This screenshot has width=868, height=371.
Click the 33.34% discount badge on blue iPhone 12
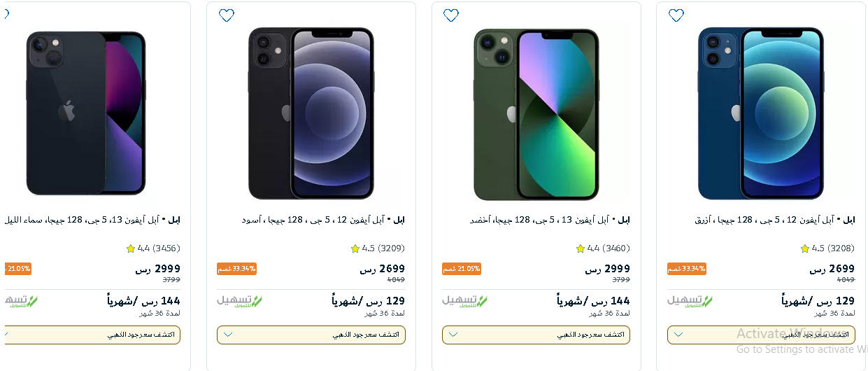coord(687,269)
